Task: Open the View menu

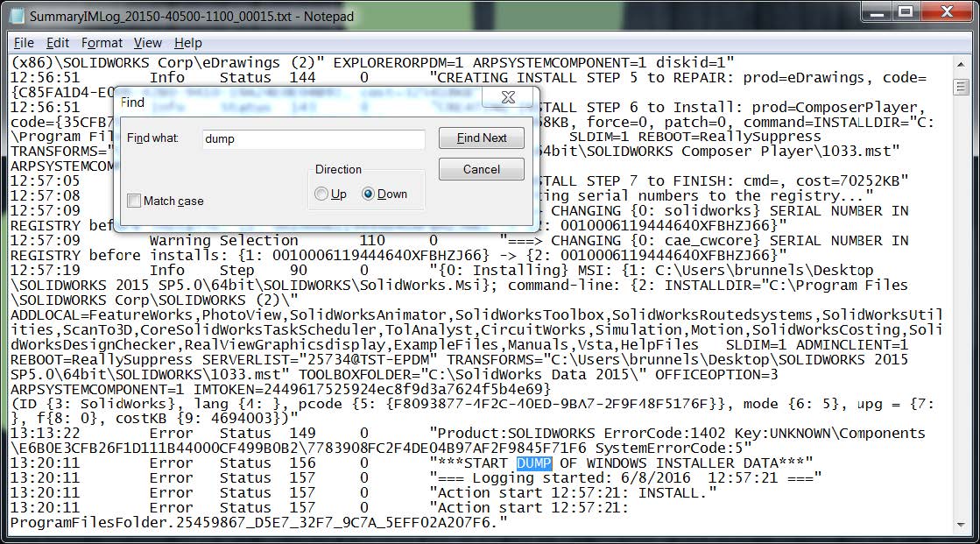Action: [x=147, y=43]
